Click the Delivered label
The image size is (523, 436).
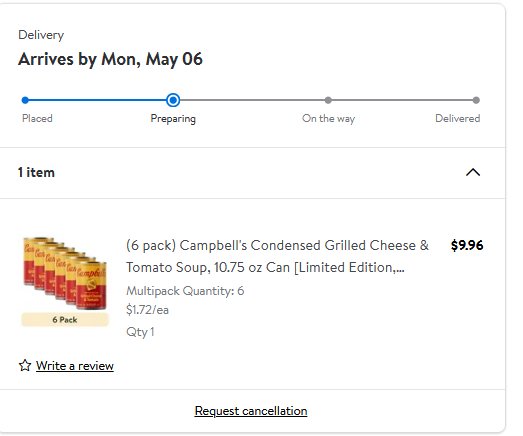point(458,118)
